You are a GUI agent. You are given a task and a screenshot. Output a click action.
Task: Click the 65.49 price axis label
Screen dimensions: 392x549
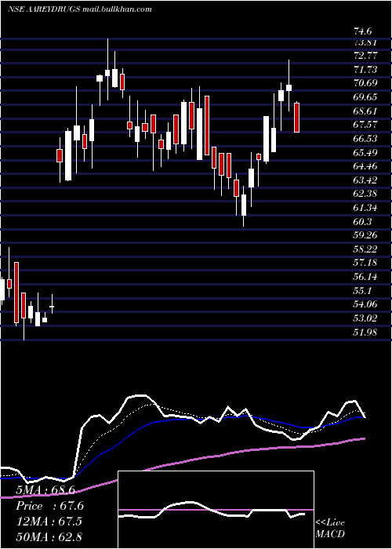366,153
